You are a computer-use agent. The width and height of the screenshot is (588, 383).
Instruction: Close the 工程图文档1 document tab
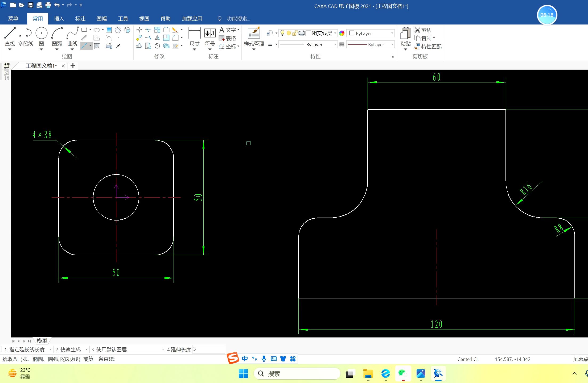pyautogui.click(x=63, y=66)
